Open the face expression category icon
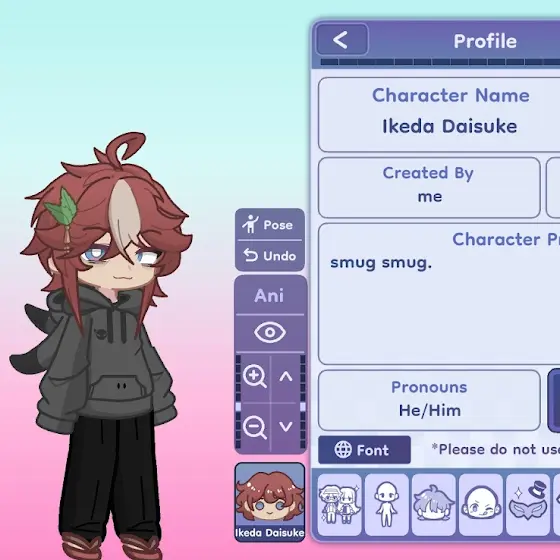This screenshot has width=560, height=560. [x=481, y=505]
